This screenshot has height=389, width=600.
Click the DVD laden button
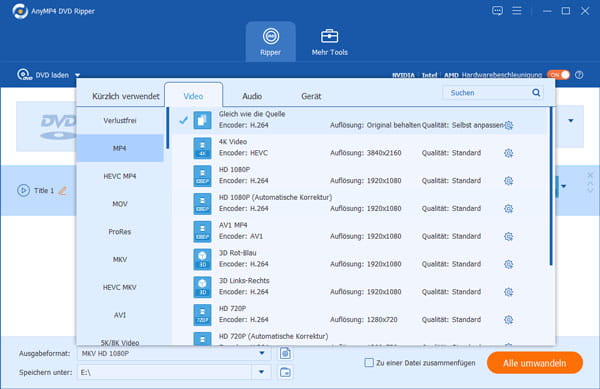pyautogui.click(x=43, y=75)
